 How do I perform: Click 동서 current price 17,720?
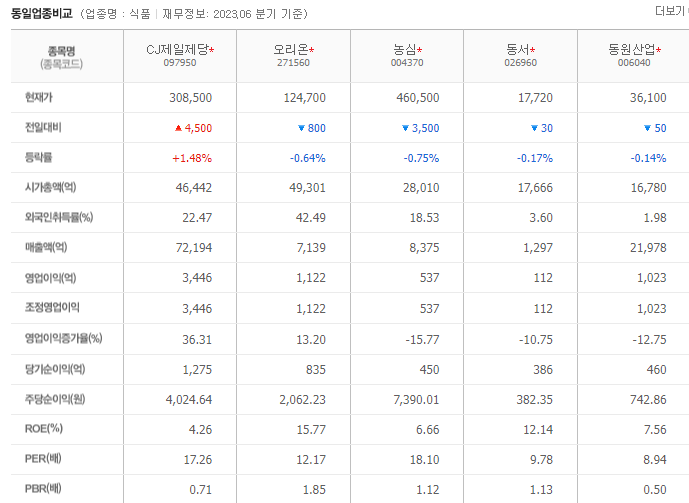[535, 98]
